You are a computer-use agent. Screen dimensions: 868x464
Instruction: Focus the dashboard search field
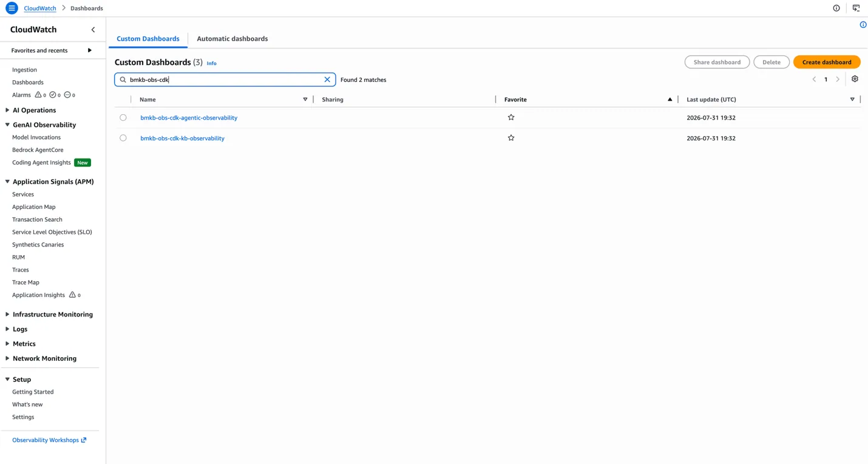pyautogui.click(x=225, y=80)
